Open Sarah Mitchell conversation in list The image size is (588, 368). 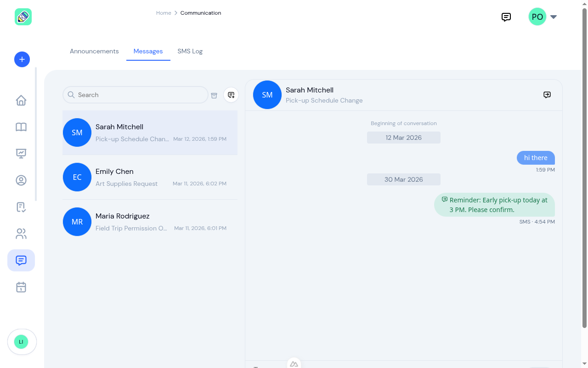150,132
